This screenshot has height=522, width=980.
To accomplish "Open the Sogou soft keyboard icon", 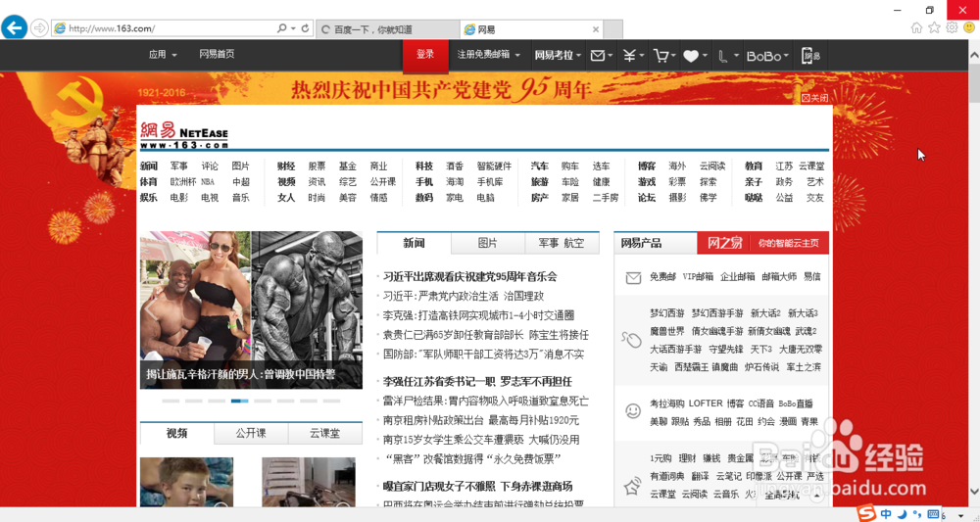I will coord(933,514).
